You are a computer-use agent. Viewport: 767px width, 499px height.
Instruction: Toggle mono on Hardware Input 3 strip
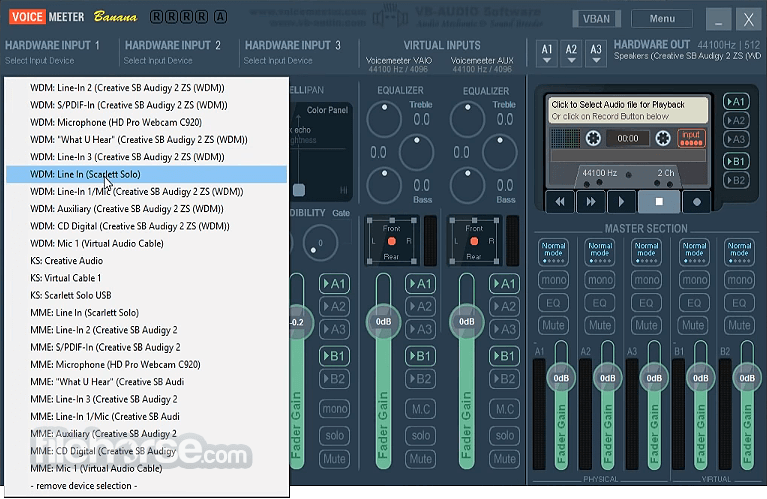(x=335, y=409)
